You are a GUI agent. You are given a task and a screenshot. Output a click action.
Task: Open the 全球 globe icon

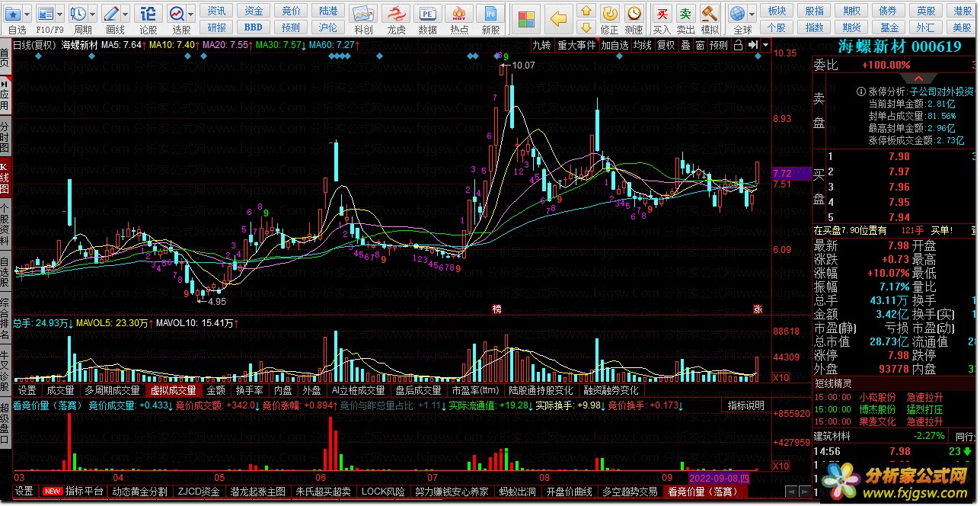[x=738, y=14]
